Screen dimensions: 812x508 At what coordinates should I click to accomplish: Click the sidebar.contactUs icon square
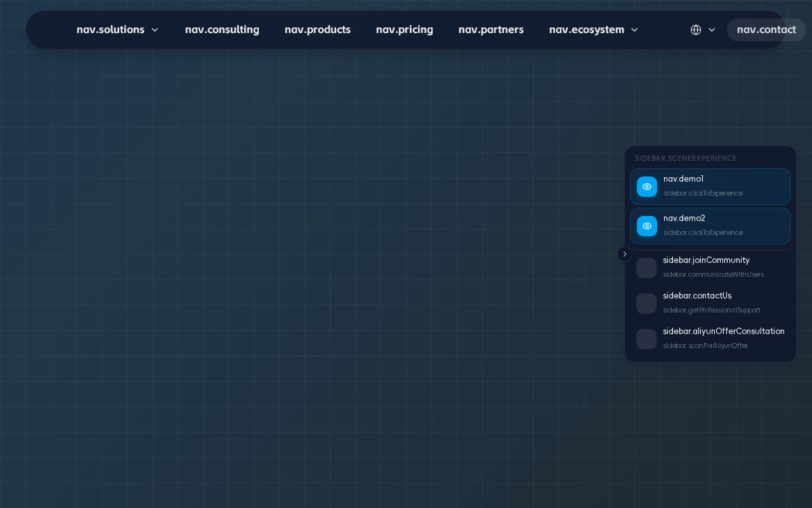[x=646, y=304]
